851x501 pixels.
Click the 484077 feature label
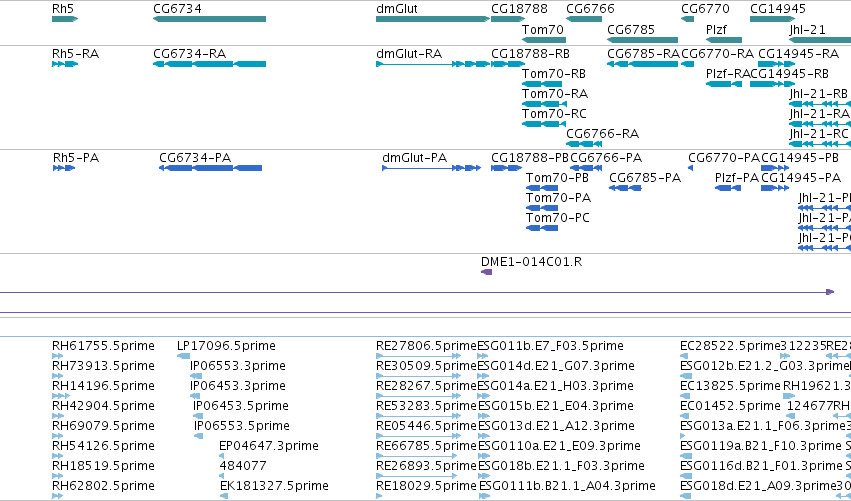[x=243, y=466]
